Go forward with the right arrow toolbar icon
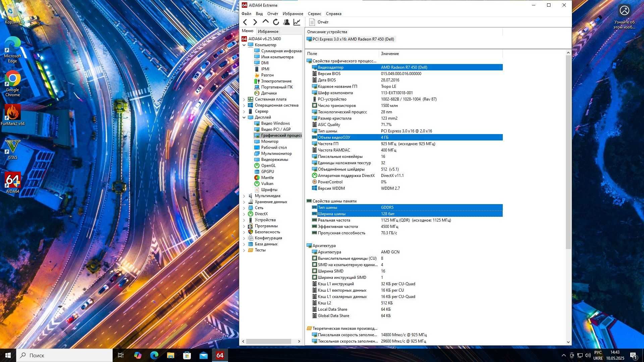Image resolution: width=644 pixels, height=362 pixels. (x=255, y=22)
